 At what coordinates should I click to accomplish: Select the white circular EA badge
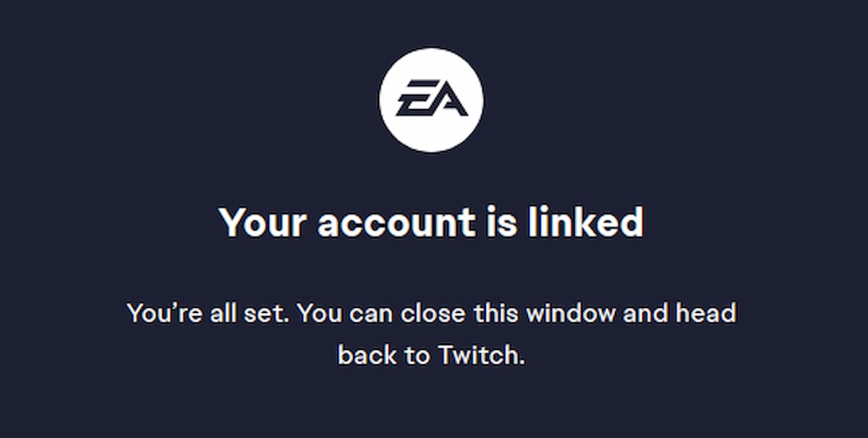pyautogui.click(x=431, y=100)
